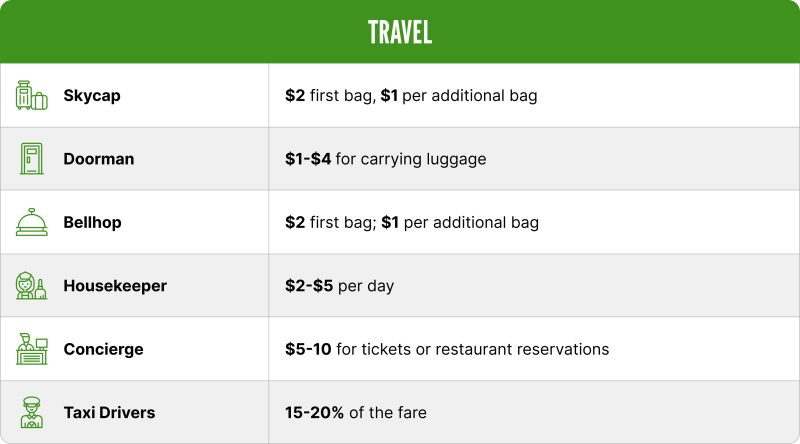This screenshot has width=800, height=444.
Task: Click "15-20% of the fare" text
Action: tap(356, 412)
